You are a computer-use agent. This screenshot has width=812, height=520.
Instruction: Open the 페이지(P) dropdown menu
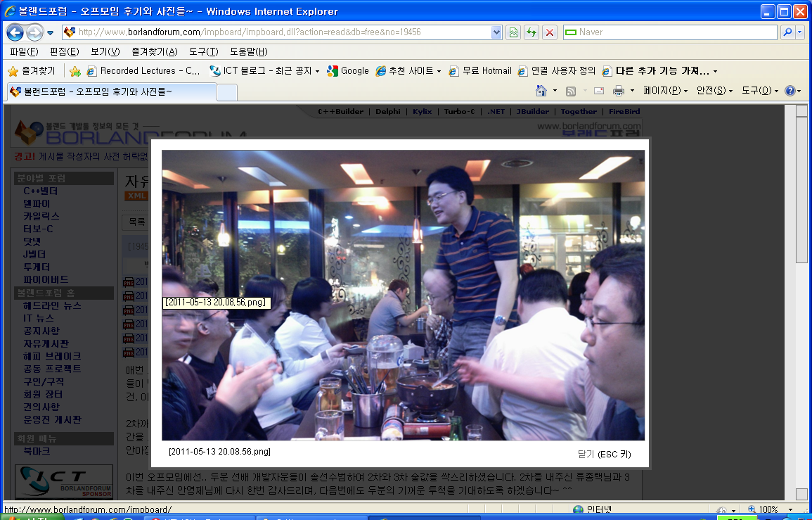point(665,91)
